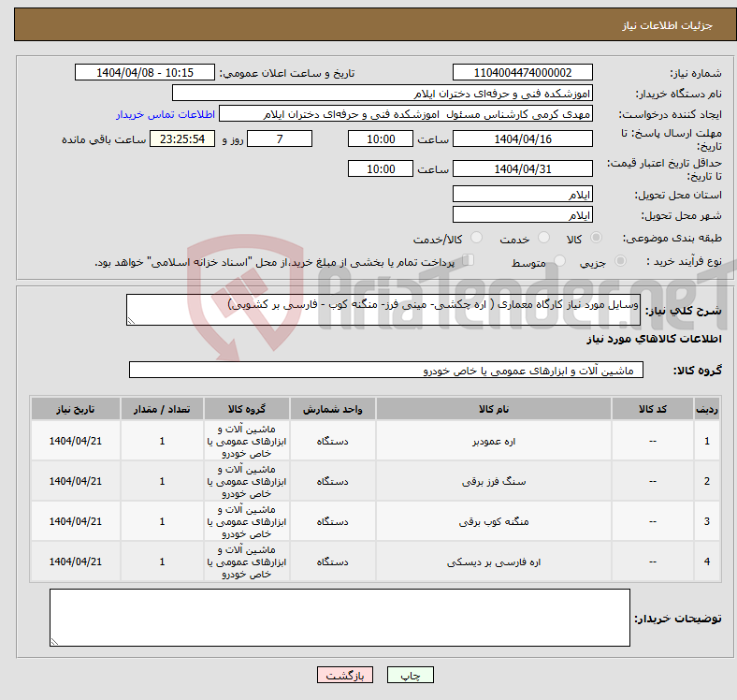Click the price validity date 1404/04/31
The width and height of the screenshot is (737, 700).
click(522, 168)
